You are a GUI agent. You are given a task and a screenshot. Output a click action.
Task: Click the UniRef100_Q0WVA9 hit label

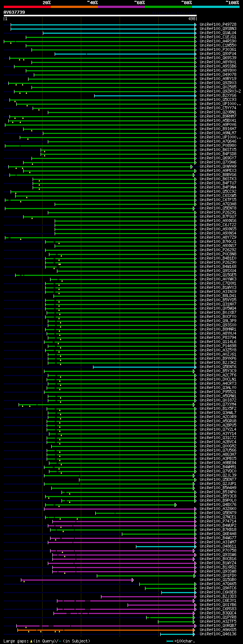pyautogui.click(x=218, y=166)
